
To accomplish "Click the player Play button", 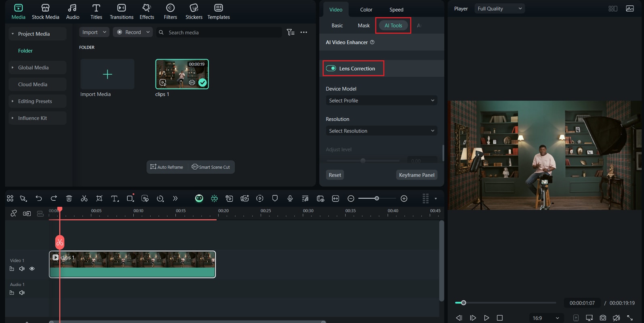I will pos(486,318).
